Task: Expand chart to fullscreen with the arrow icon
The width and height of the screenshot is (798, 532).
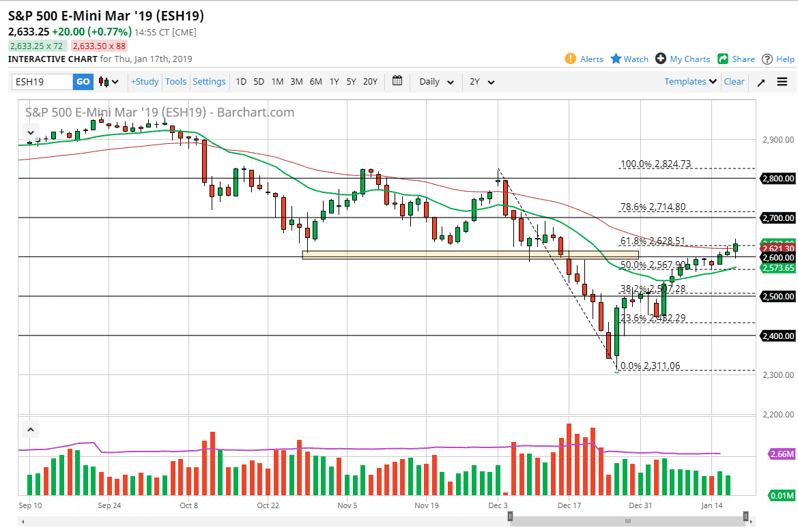Action: 761,82
